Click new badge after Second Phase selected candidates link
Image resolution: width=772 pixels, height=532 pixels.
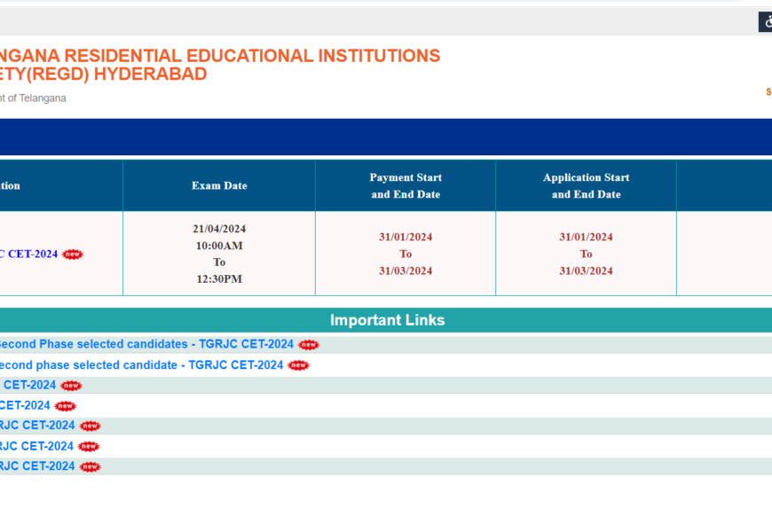[308, 345]
